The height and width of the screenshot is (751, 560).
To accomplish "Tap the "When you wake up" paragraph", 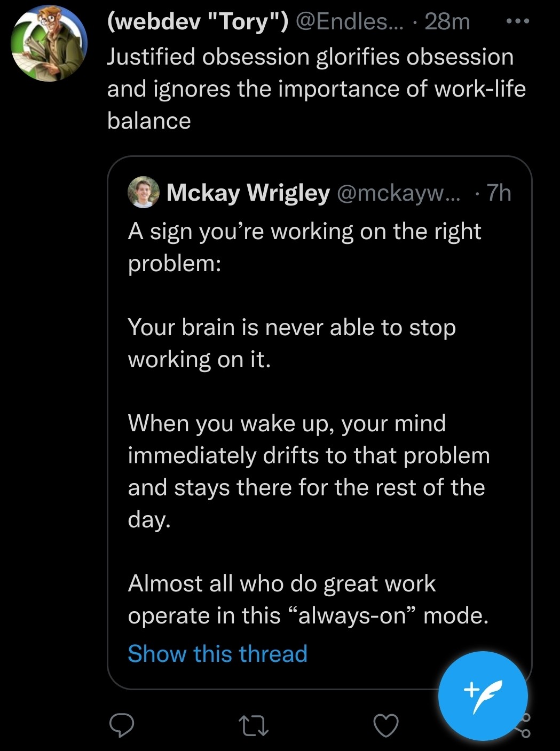I will click(x=309, y=471).
